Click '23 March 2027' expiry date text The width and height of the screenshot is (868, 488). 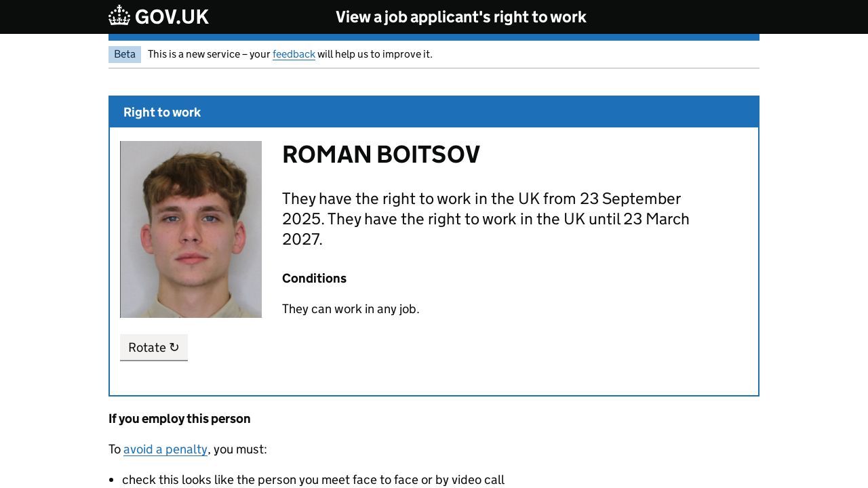coord(656,220)
